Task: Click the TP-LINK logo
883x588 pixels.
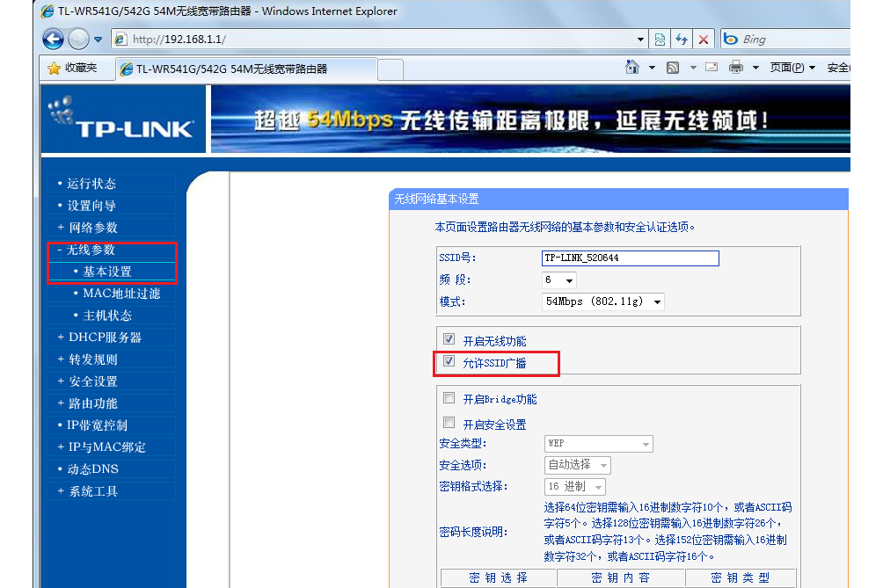Action: [x=123, y=119]
